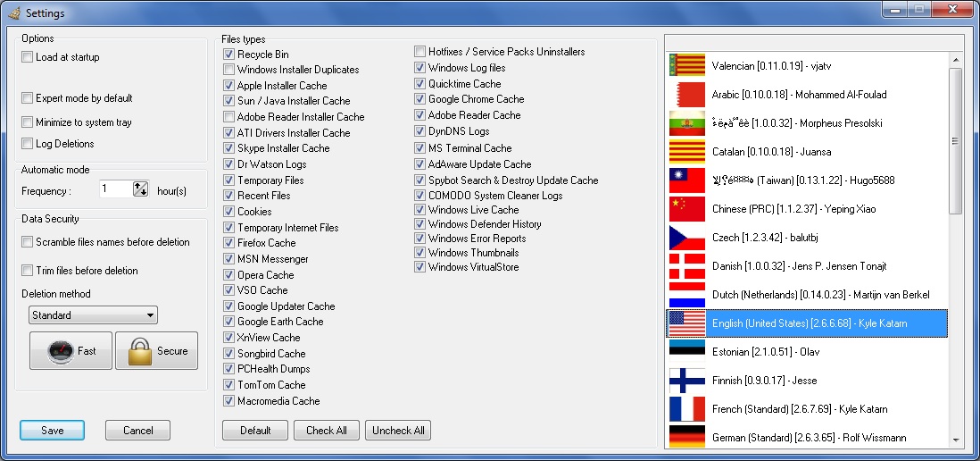Viewport: 980px width, 461px height.
Task: Uncheck Macromedia Cache
Action: tap(228, 401)
